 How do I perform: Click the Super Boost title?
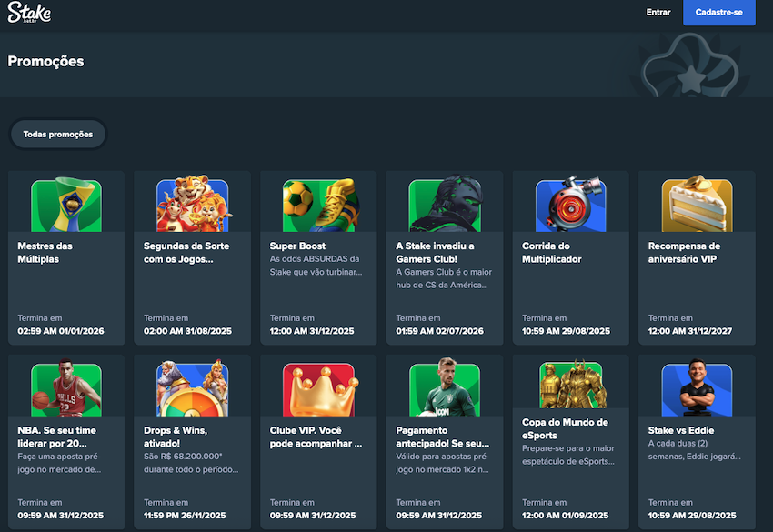pyautogui.click(x=297, y=246)
